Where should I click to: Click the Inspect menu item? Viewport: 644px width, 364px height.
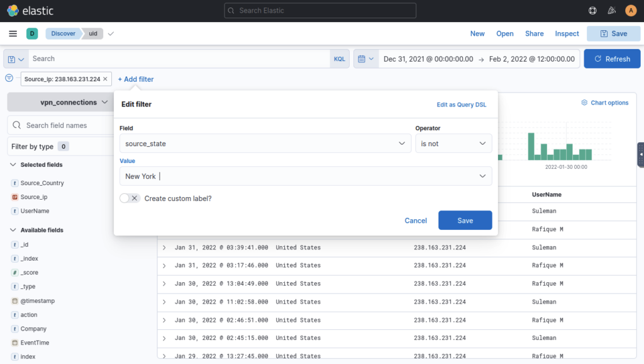click(x=567, y=34)
